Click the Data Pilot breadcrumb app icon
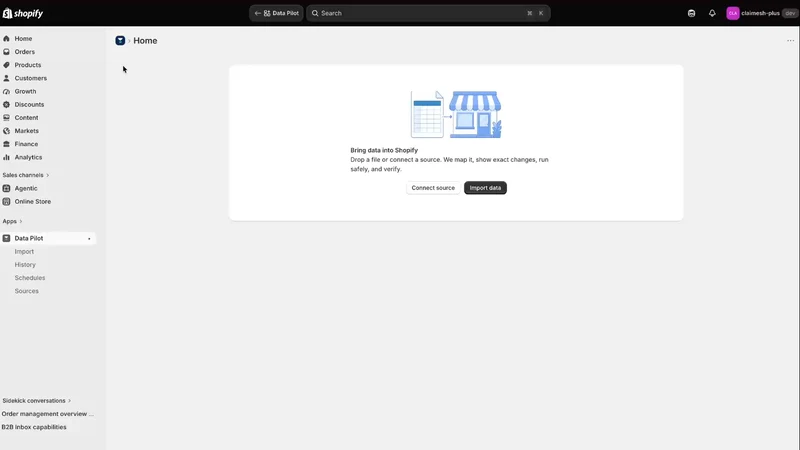 point(120,41)
